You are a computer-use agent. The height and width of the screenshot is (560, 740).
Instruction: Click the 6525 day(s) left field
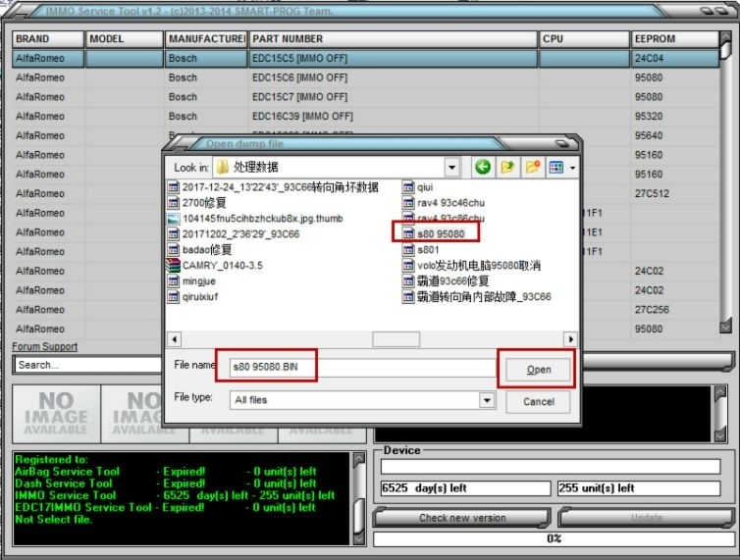click(465, 488)
